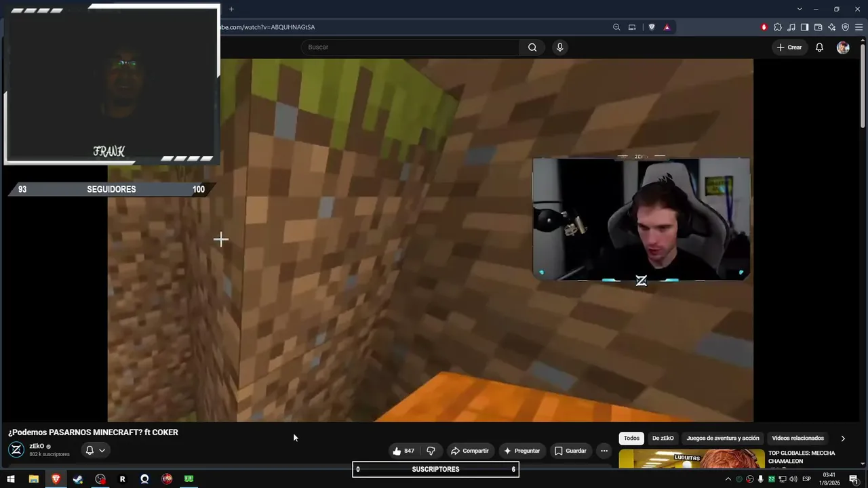Open the Brave Wallet icon

818,27
